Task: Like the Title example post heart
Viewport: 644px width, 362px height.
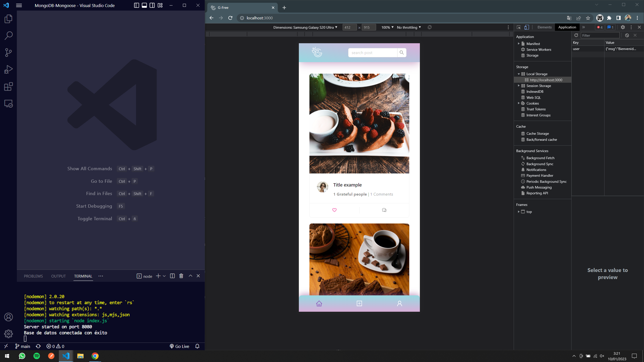Action: [334, 210]
